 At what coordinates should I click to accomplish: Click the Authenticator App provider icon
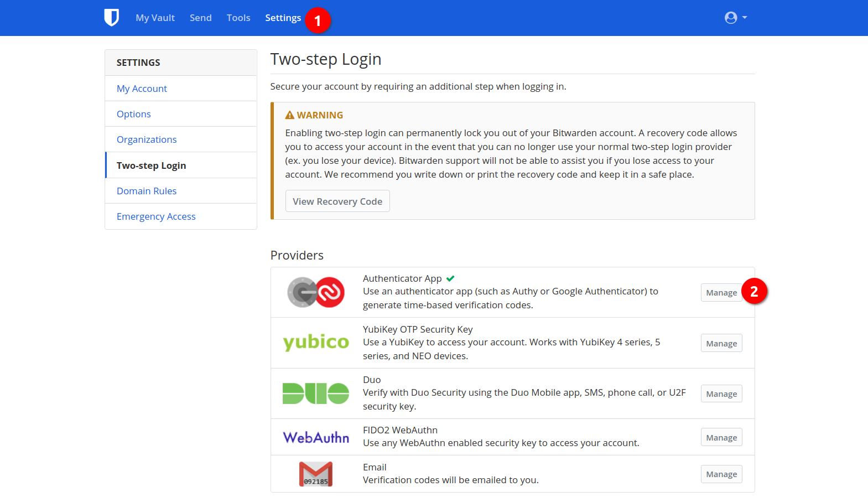316,292
